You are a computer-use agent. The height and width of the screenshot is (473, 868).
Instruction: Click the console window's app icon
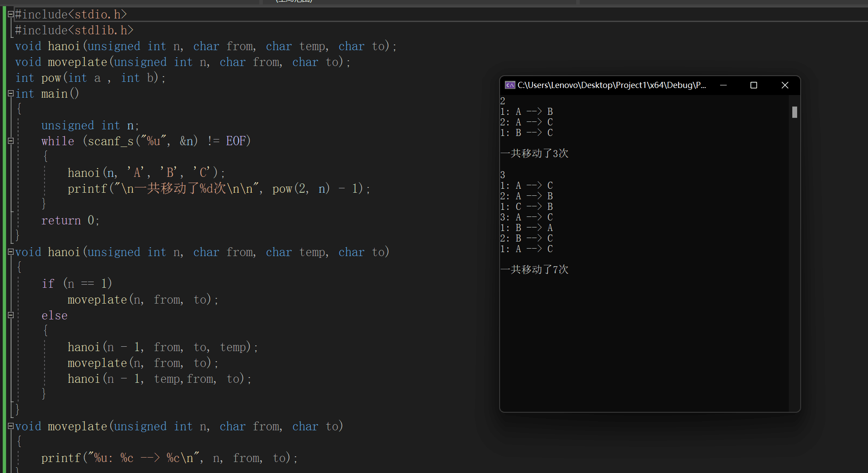(x=510, y=85)
